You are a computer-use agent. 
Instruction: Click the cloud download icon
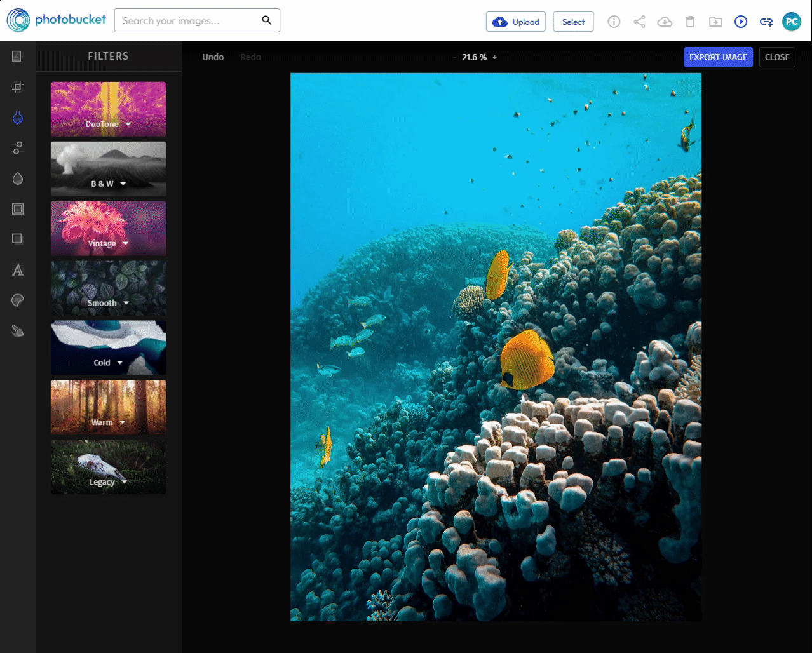pyautogui.click(x=665, y=22)
